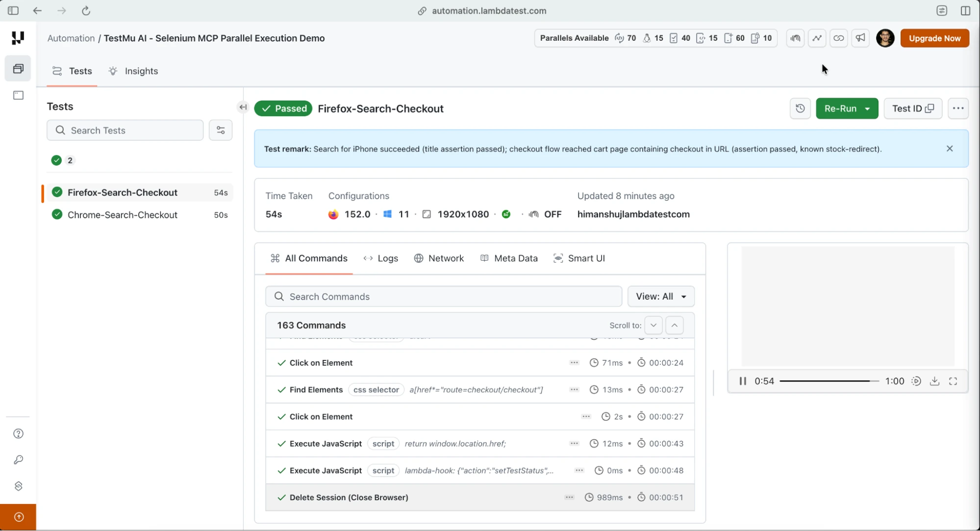Open the Meta Data tab

tap(509, 258)
